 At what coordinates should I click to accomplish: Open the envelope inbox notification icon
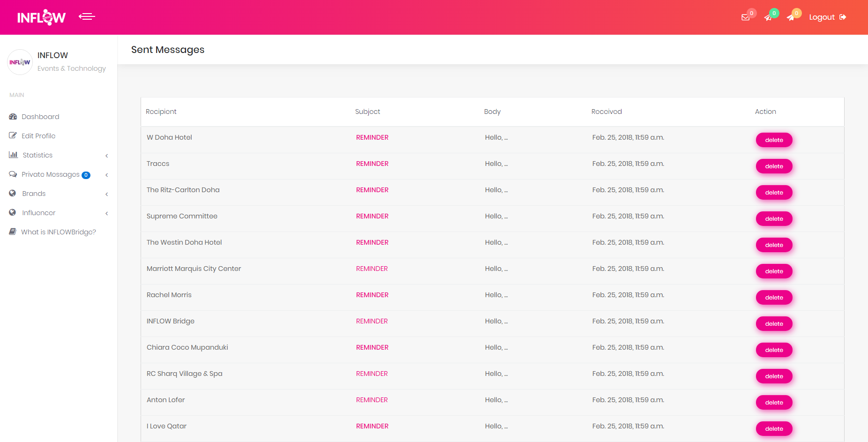[745, 17]
